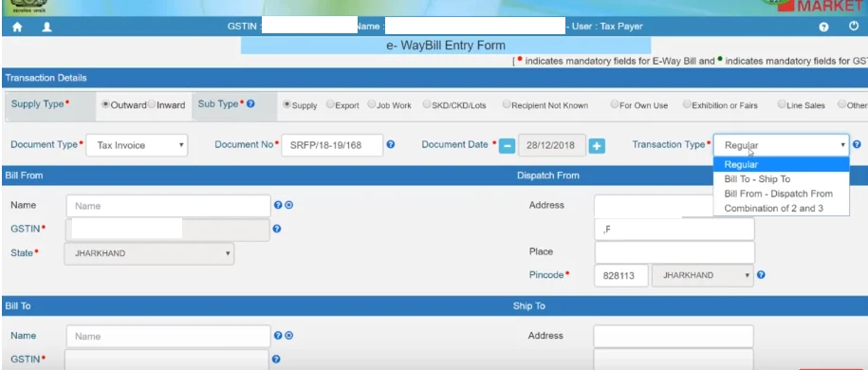Image resolution: width=868 pixels, height=370 pixels.
Task: Click the Bill From Name field
Action: point(168,206)
